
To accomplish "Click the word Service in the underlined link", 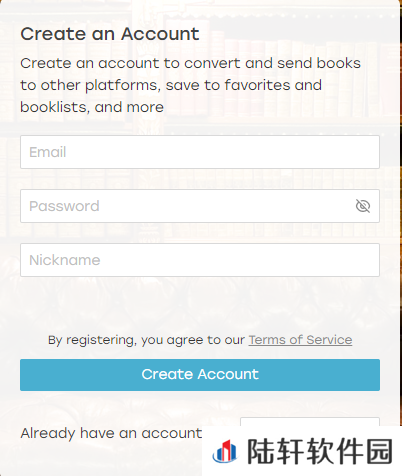I will coord(329,340).
